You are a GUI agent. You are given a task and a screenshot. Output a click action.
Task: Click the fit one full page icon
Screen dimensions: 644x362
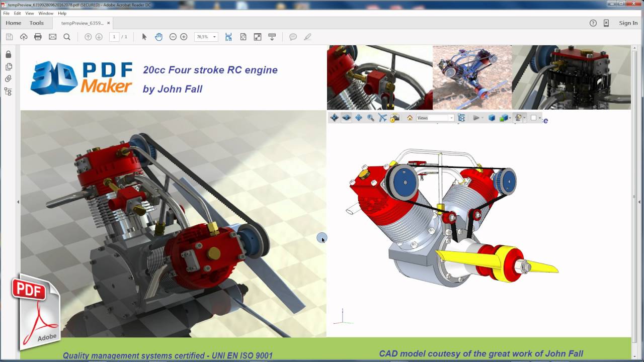point(243,37)
